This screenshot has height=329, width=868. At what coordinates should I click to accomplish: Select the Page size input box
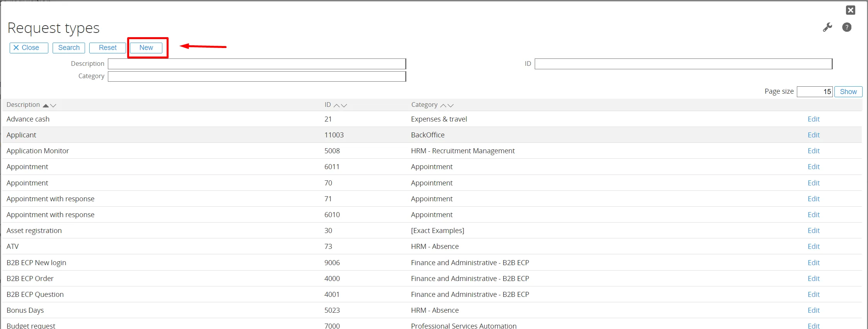point(814,92)
